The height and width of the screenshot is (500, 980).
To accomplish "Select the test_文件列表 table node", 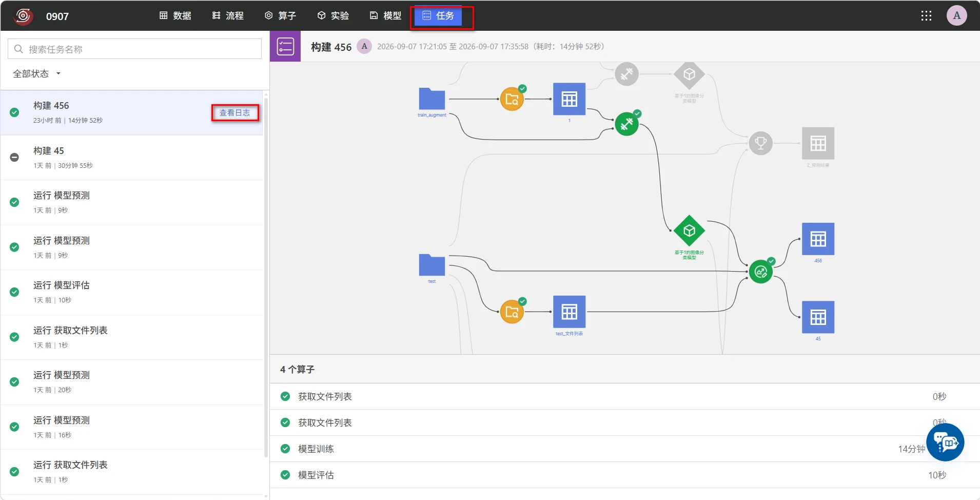I will click(x=569, y=312).
